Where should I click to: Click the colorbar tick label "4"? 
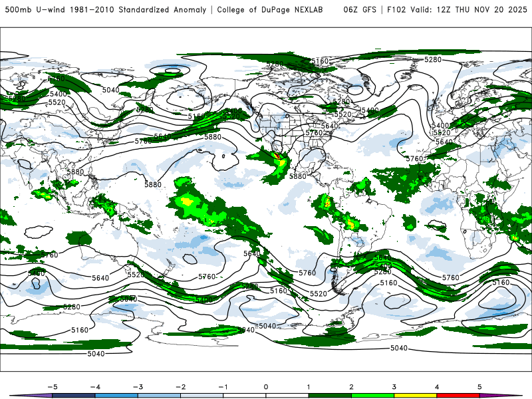437,387
